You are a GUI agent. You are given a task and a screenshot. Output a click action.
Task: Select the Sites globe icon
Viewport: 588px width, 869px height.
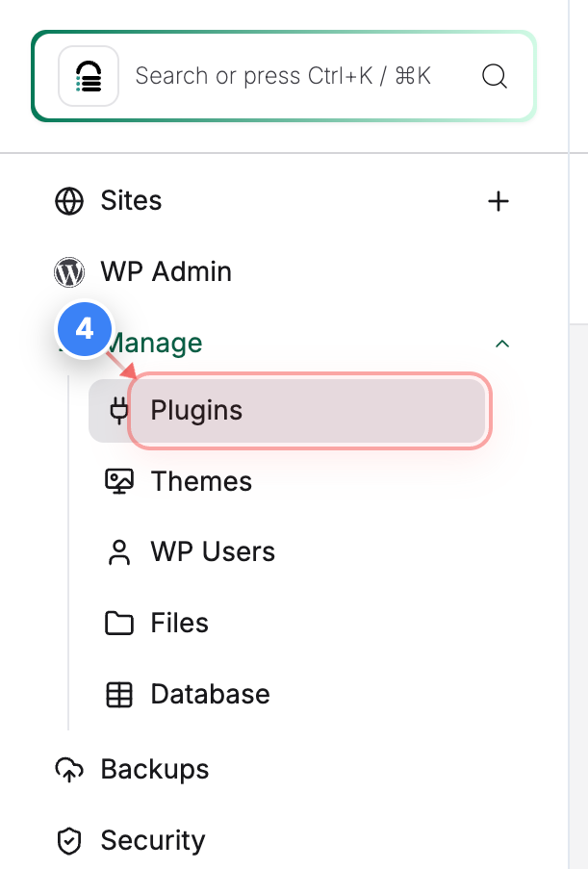pos(68,201)
